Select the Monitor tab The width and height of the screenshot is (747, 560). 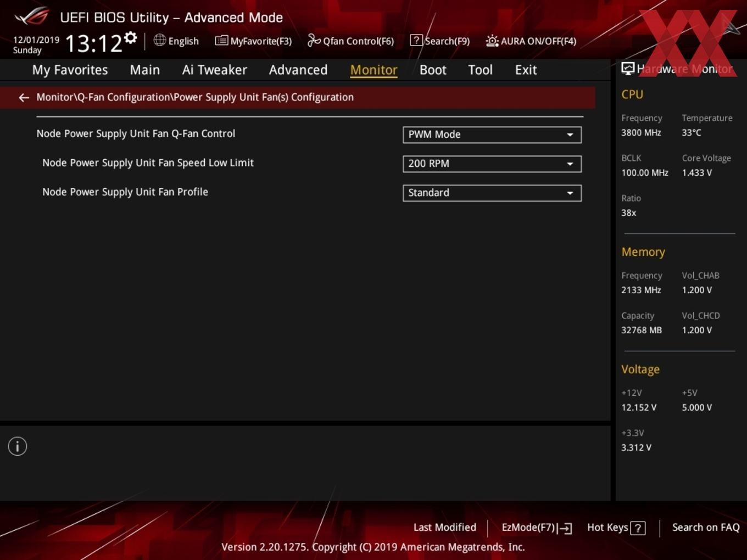point(374,70)
